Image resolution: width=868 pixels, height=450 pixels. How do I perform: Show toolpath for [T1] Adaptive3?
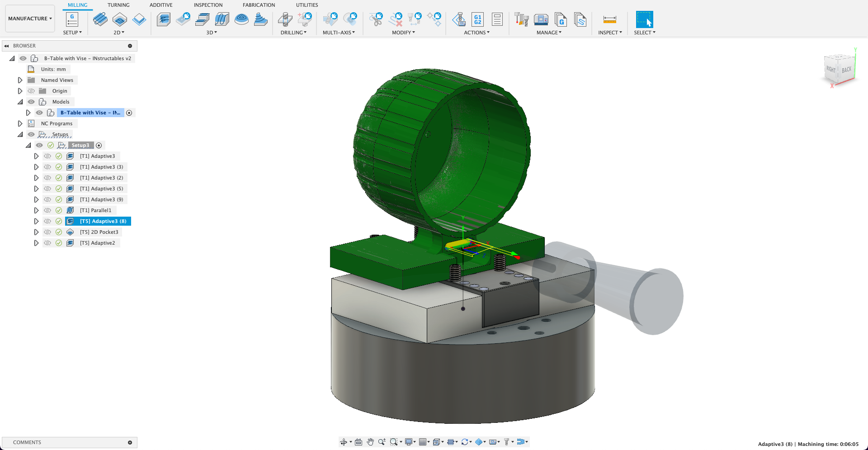[x=47, y=156]
